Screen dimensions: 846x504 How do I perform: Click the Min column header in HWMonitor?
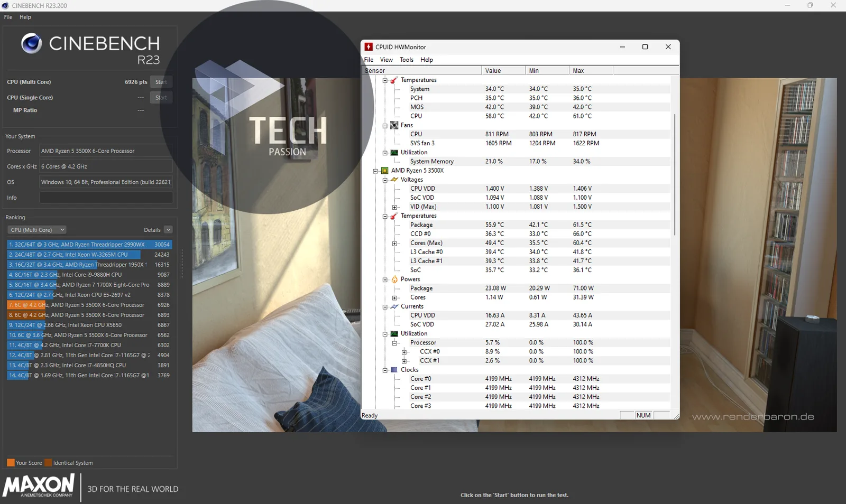[547, 71]
